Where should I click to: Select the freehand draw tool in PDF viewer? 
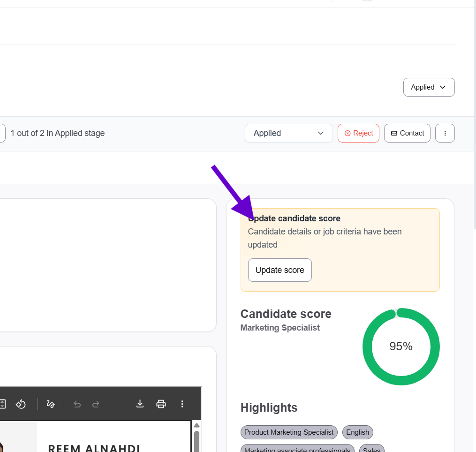pyautogui.click(x=51, y=404)
